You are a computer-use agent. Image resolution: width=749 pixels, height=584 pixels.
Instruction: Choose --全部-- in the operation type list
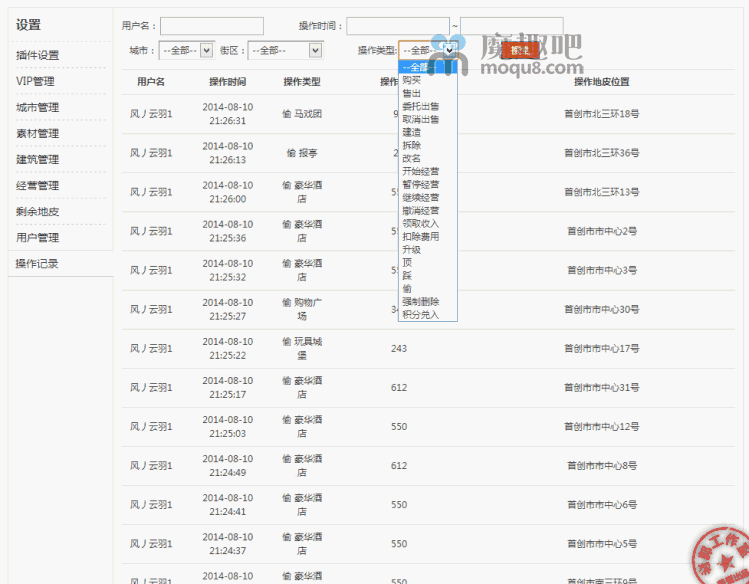[x=428, y=67]
